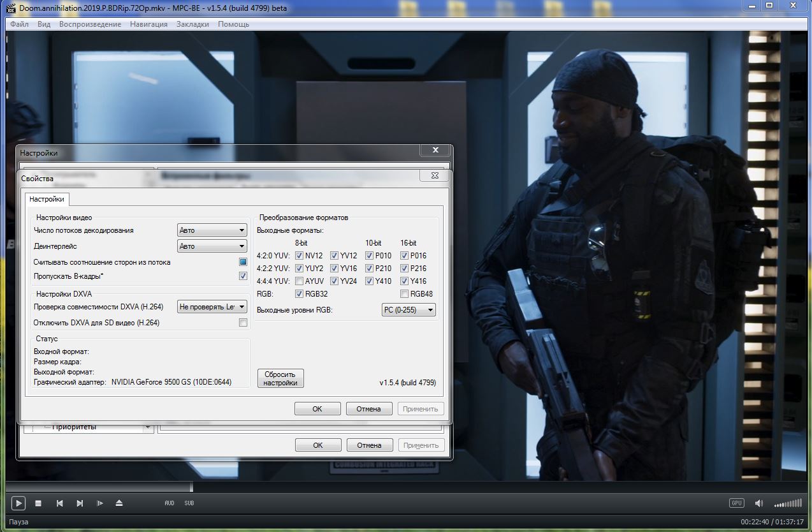Open Число потоков декодирования dropdown

point(212,230)
